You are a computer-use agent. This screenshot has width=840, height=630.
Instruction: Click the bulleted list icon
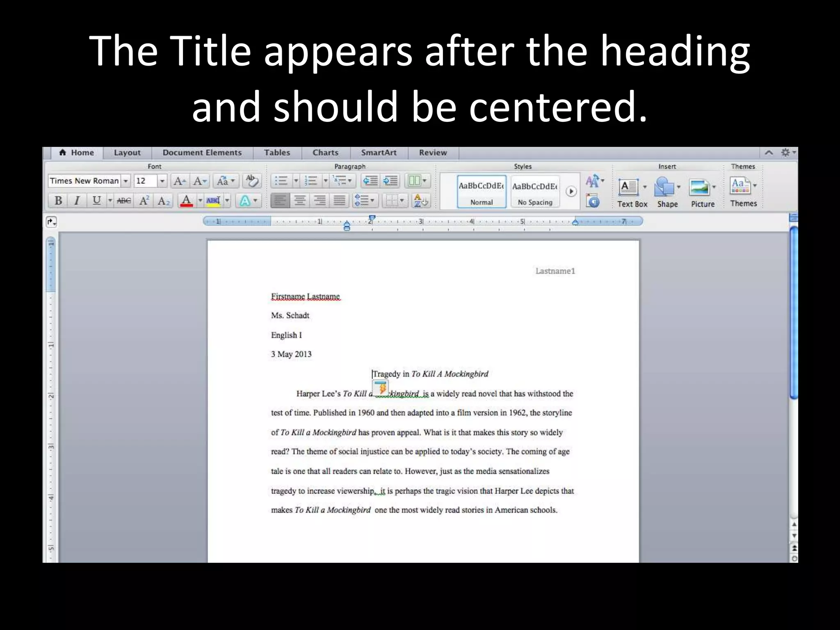click(281, 181)
